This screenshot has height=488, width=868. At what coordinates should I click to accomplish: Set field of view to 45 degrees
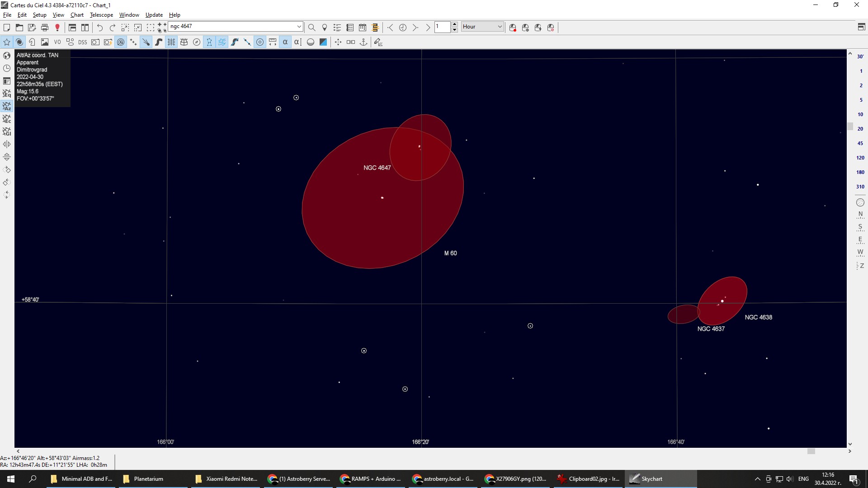[860, 143]
